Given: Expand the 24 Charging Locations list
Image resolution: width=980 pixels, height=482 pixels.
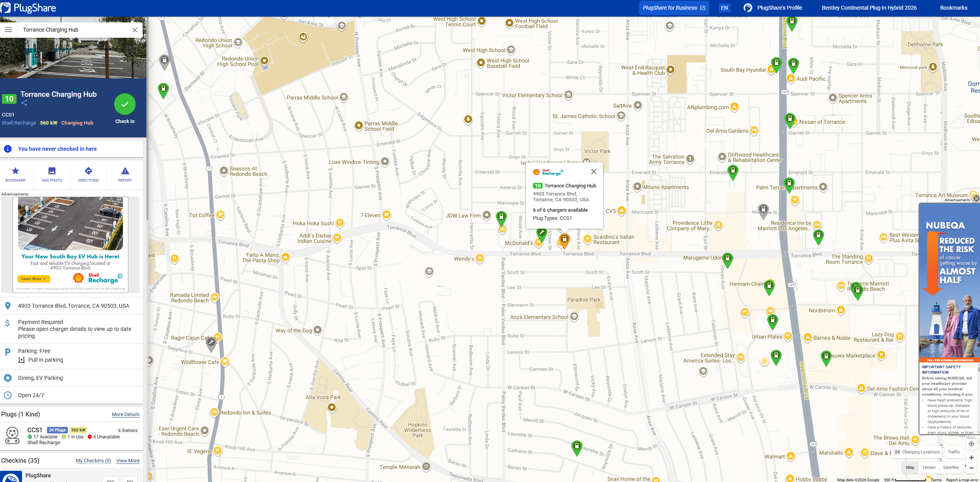Looking at the screenshot, I should click(916, 452).
